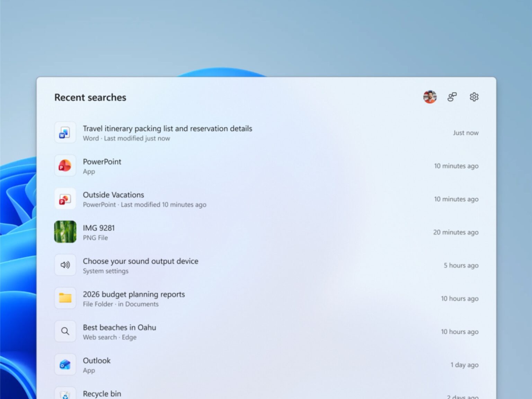This screenshot has width=532, height=399.
Task: Open '2026 budget planning reports' folder result
Action: click(134, 294)
